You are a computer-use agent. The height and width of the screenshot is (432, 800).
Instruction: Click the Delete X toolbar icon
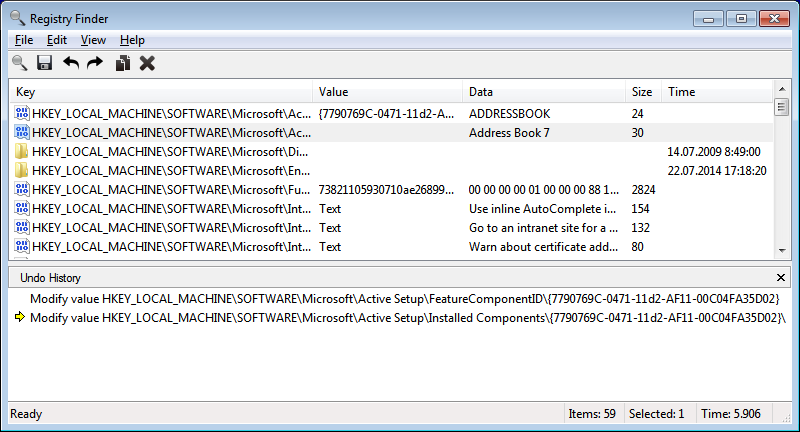(x=147, y=63)
